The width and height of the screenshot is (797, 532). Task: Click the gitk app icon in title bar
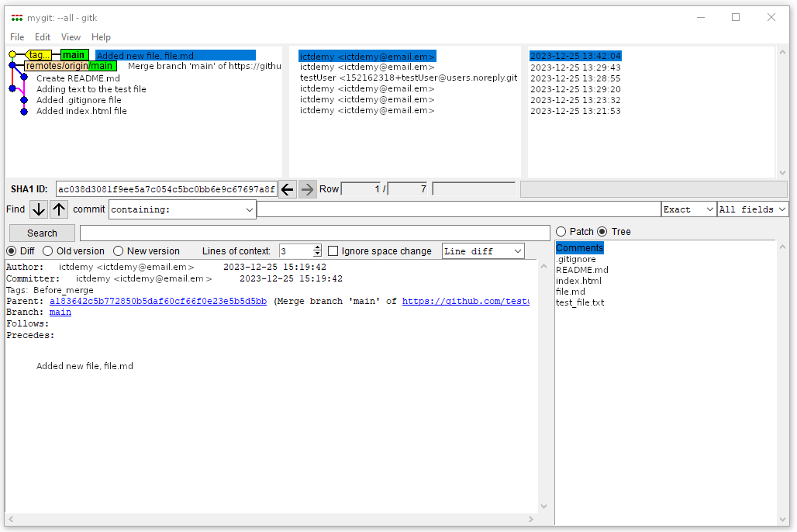click(x=16, y=18)
